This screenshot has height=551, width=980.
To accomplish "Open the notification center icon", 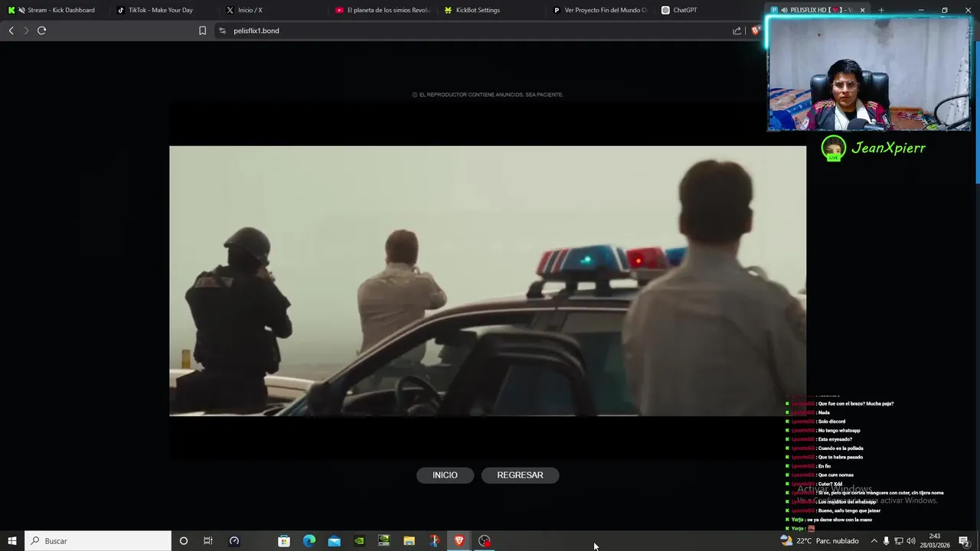I will pyautogui.click(x=964, y=541).
